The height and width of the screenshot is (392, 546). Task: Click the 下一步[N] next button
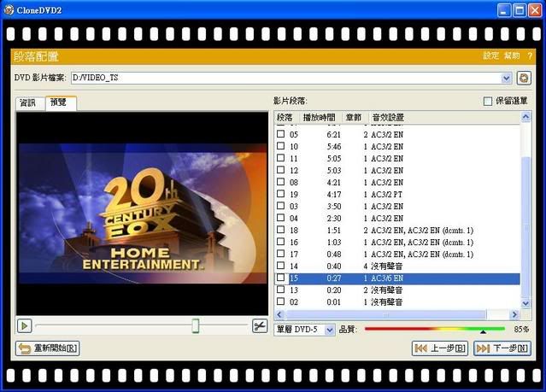click(x=502, y=348)
